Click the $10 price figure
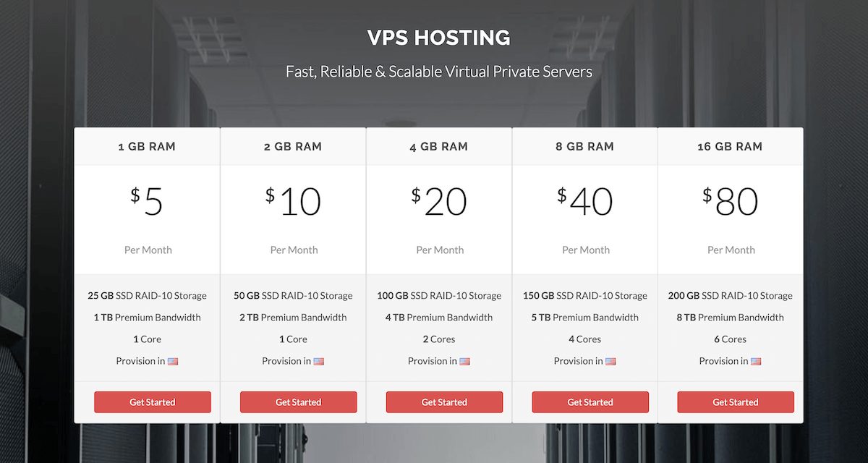Screen dimensions: 868x463 tap(293, 202)
